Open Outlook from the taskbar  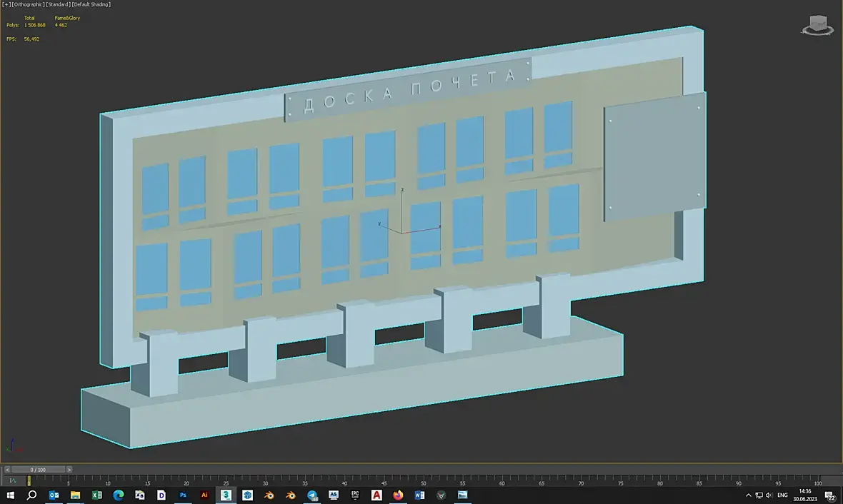54,495
